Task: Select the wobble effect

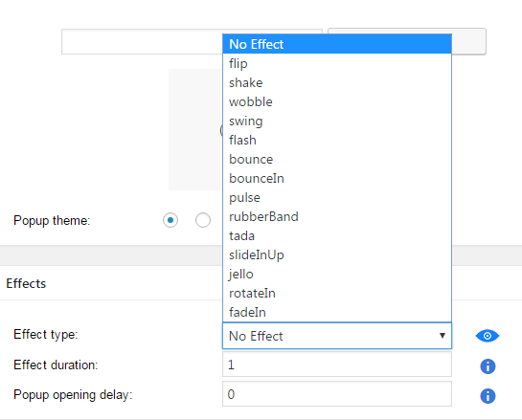Action: [337, 101]
